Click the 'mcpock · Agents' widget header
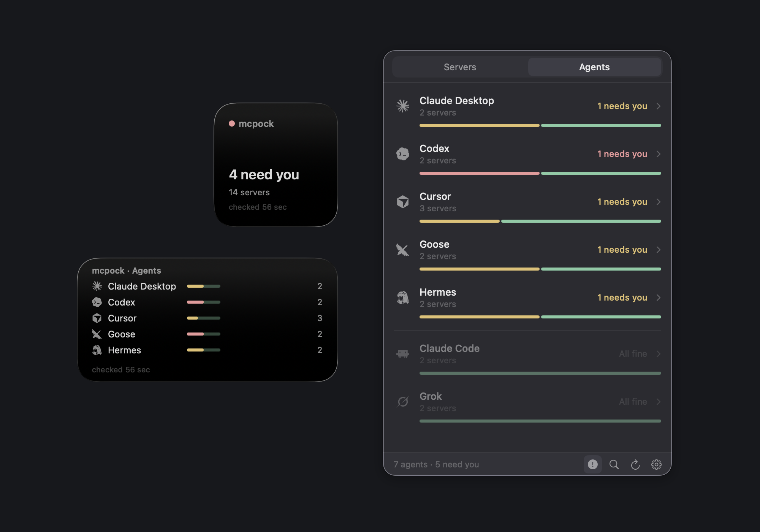Image resolution: width=760 pixels, height=532 pixels. click(x=127, y=271)
